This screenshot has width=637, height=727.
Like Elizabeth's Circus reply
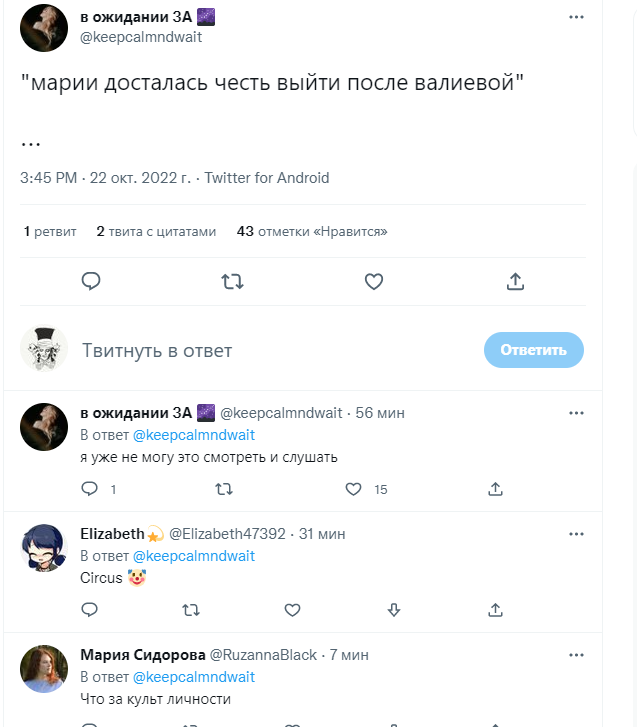[292, 609]
